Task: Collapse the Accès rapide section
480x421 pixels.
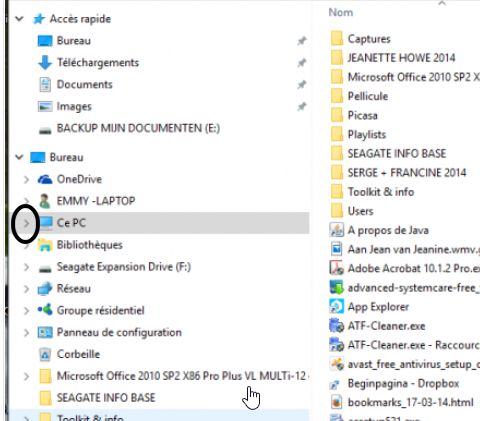Action: tap(19, 19)
